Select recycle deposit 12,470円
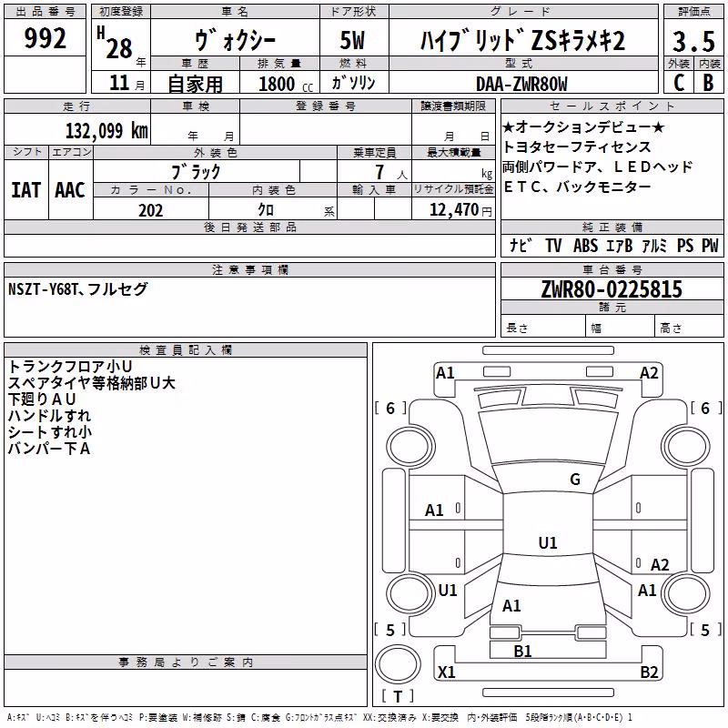Viewport: 728px width, 728px height. [460, 210]
